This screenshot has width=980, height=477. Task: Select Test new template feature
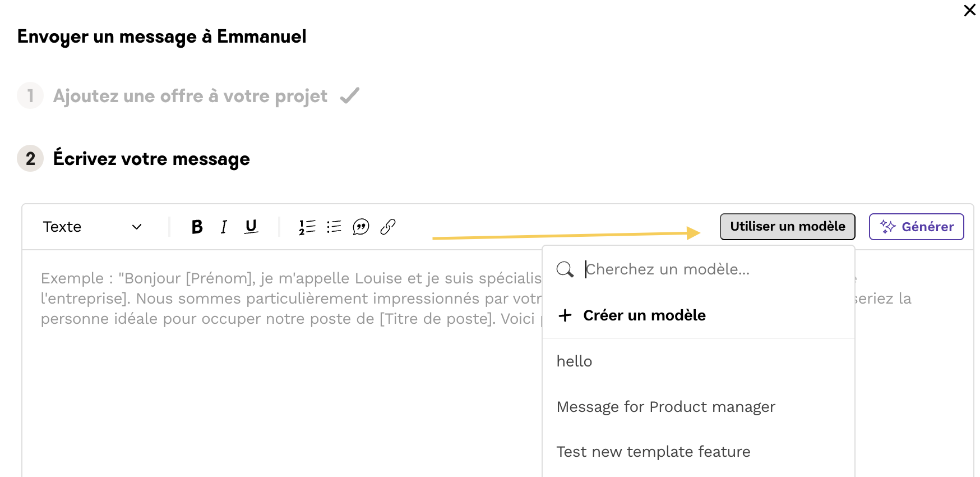pos(653,452)
